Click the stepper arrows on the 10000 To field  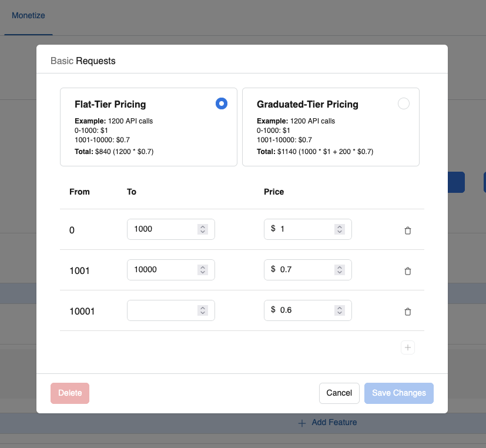pyautogui.click(x=203, y=270)
